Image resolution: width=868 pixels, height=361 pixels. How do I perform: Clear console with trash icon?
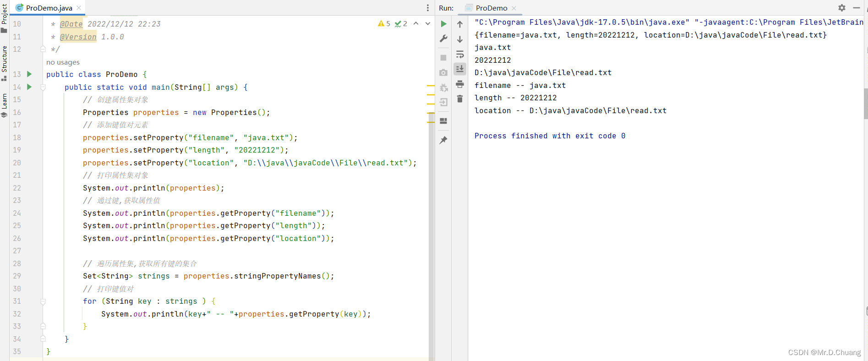(460, 98)
